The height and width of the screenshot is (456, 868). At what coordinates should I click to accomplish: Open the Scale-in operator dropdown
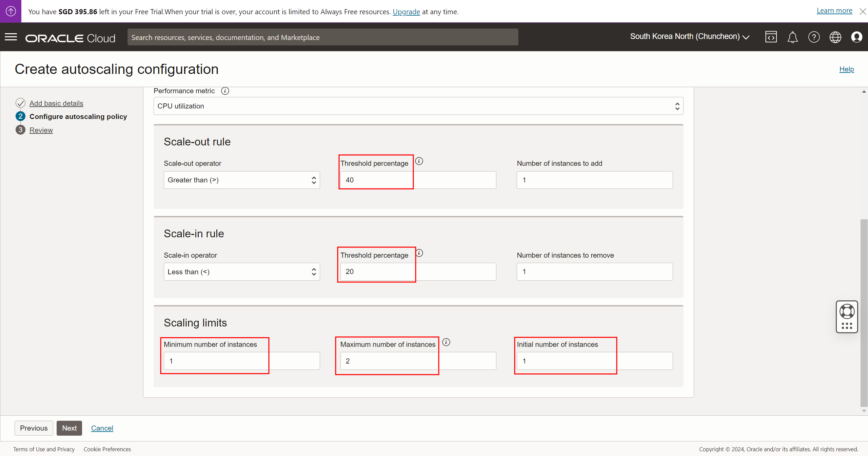[241, 272]
